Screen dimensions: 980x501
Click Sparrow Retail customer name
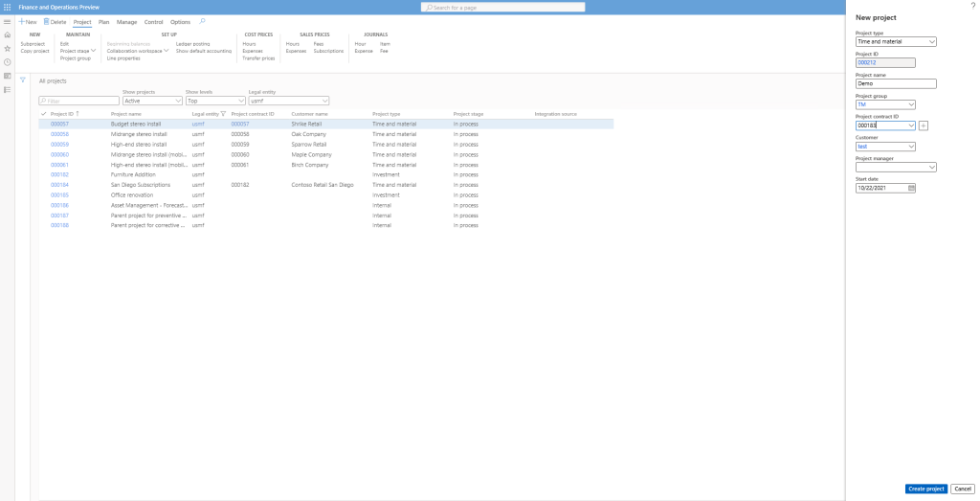click(x=309, y=145)
